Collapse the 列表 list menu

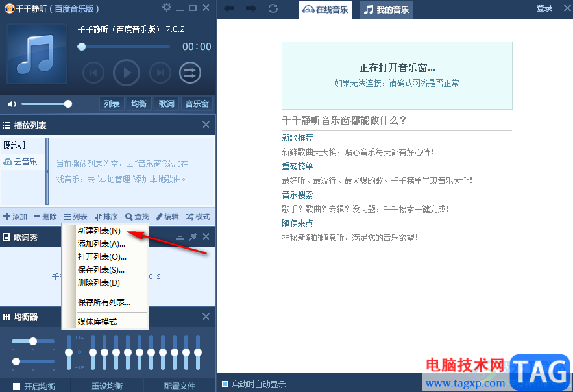pos(76,217)
